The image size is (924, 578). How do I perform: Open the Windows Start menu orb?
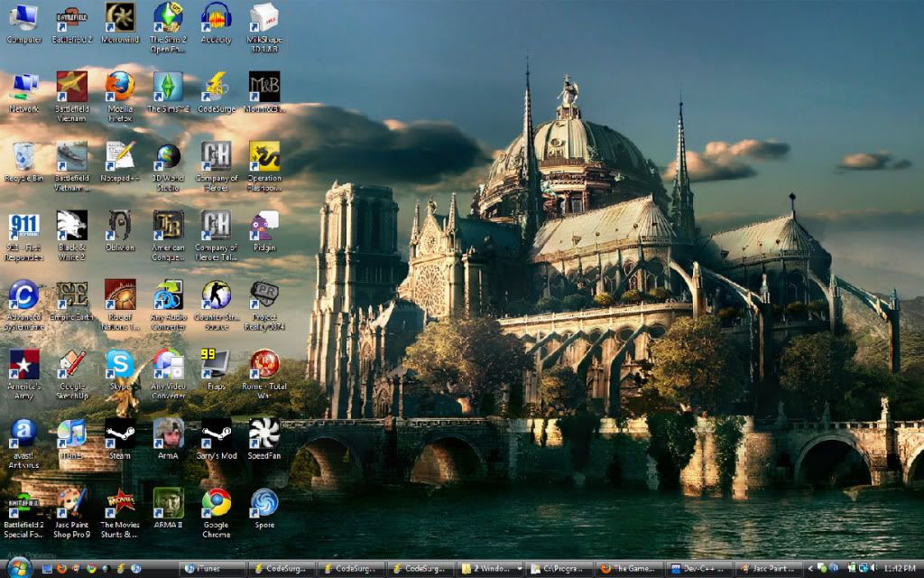[x=19, y=567]
